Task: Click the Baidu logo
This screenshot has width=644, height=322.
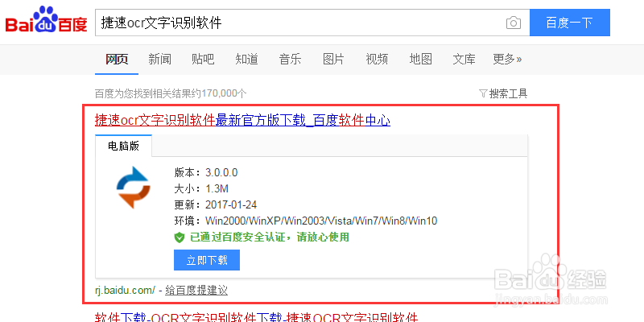Action: point(46,20)
